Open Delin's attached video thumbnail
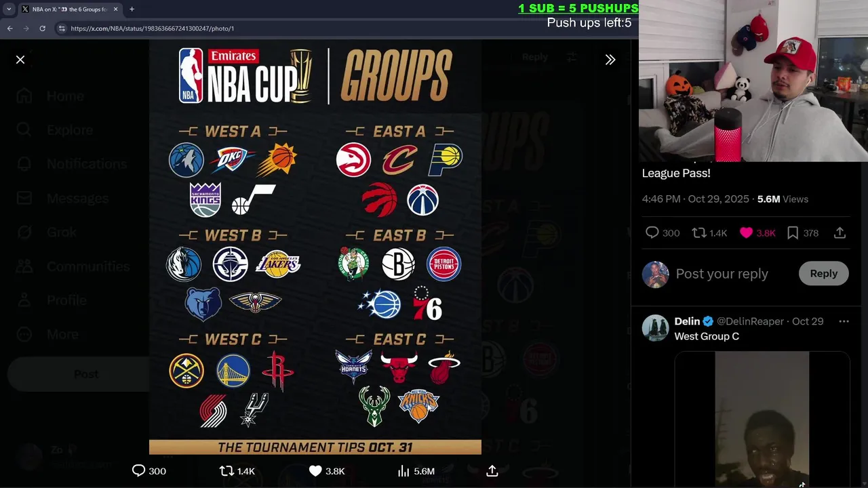The height and width of the screenshot is (488, 868). (762, 419)
